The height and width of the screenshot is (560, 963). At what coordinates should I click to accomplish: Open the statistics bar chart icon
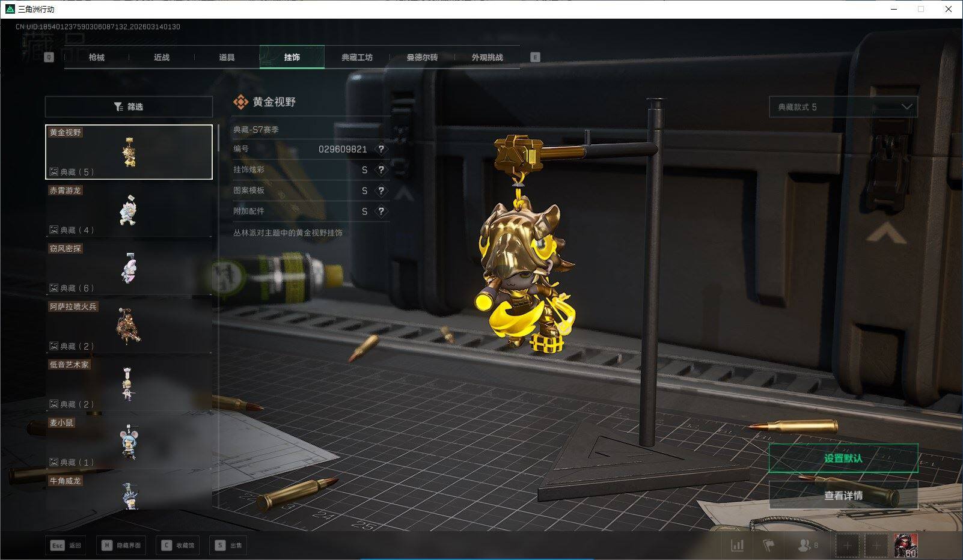[x=737, y=546]
